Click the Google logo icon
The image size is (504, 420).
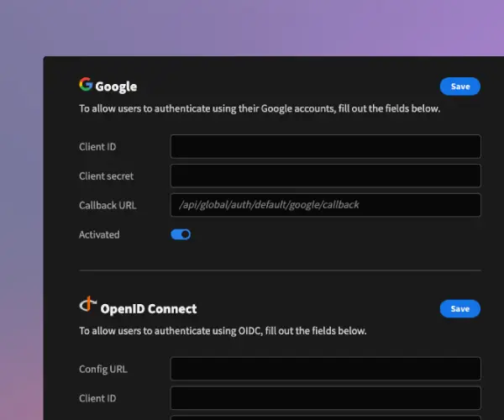(86, 84)
